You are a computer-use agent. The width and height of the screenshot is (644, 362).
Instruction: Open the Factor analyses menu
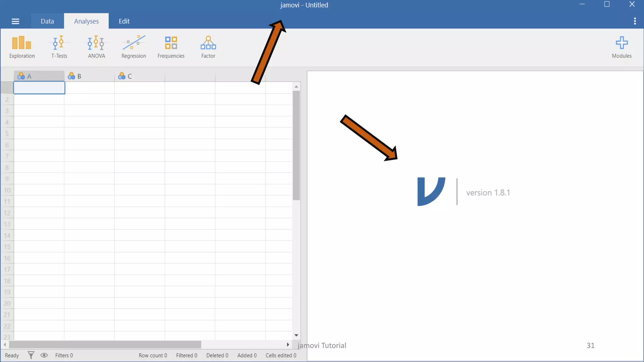point(208,47)
